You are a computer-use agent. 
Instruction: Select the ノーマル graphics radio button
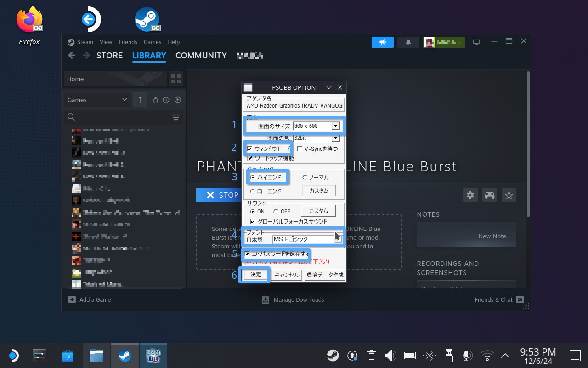pyautogui.click(x=305, y=178)
